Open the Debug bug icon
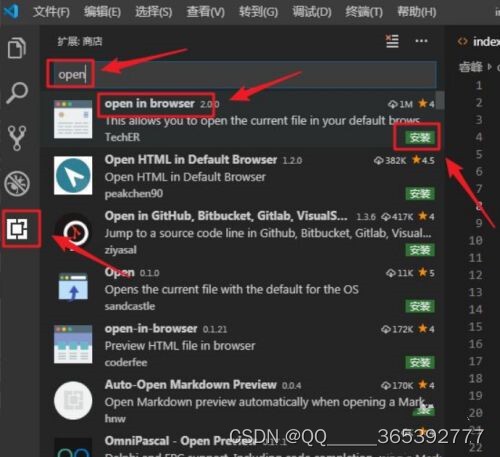 [x=17, y=183]
